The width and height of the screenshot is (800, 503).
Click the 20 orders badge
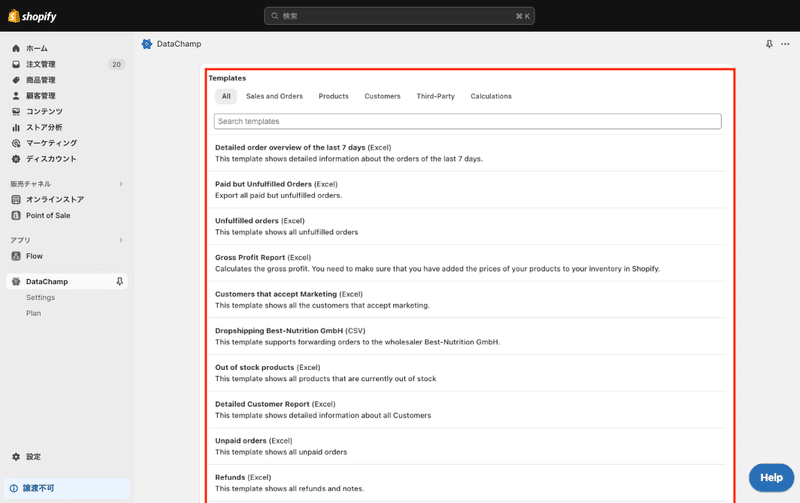point(116,64)
